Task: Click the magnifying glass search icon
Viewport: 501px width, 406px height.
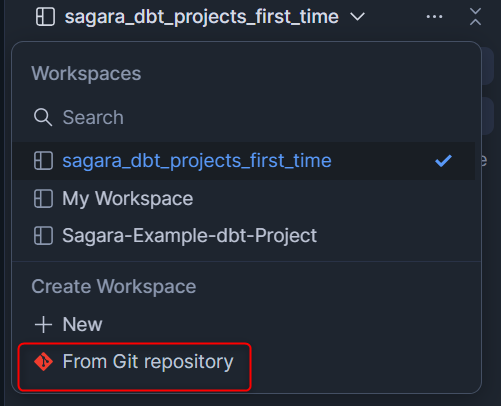Action: 43,117
